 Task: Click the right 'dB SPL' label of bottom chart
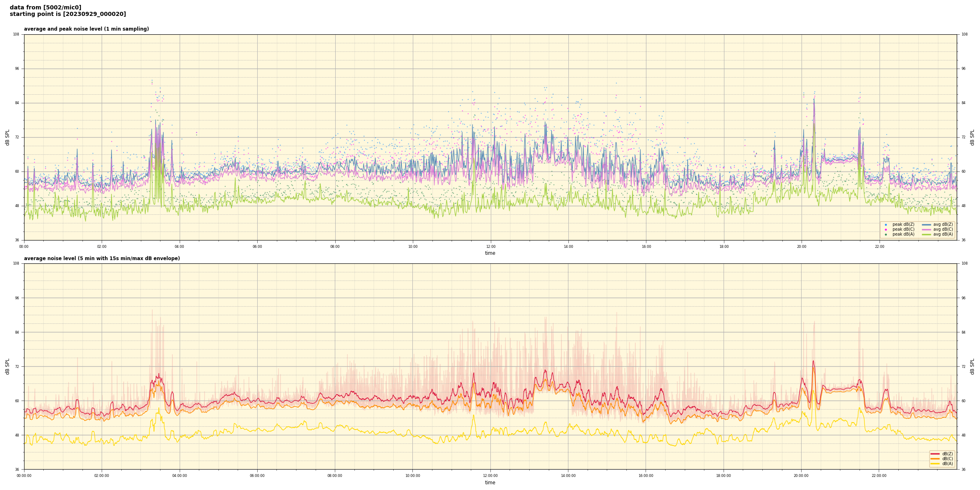point(972,366)
